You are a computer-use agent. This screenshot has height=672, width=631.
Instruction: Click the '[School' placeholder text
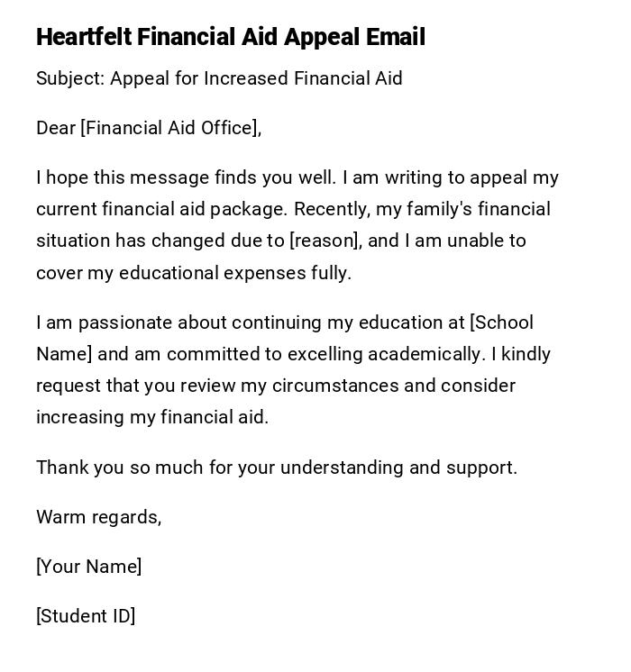501,322
